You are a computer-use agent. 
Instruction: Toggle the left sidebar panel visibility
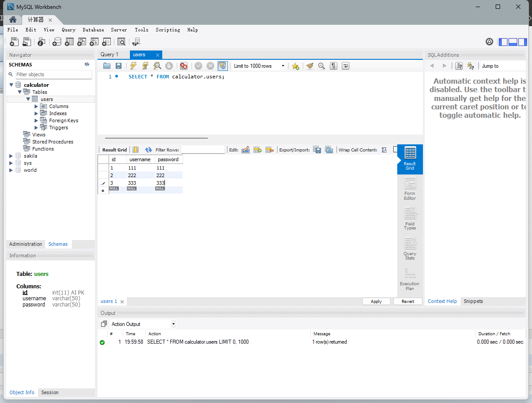[x=503, y=42]
